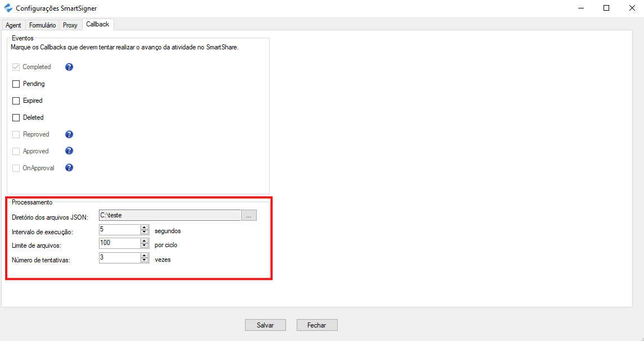Click the help icon beside Reproved
Screen dimensions: 644x341
69,134
